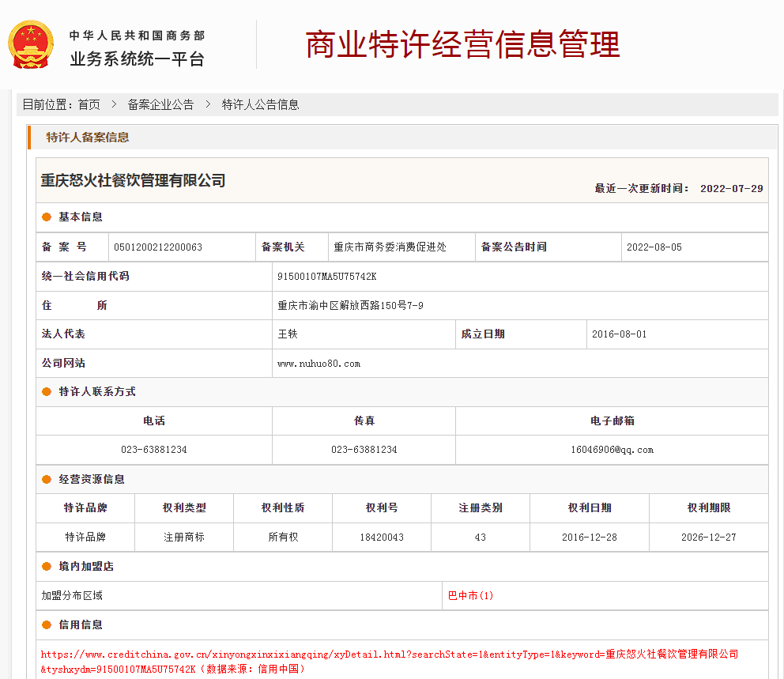Click company website www.nuhuo80.com
The width and height of the screenshot is (784, 679).
[318, 364]
